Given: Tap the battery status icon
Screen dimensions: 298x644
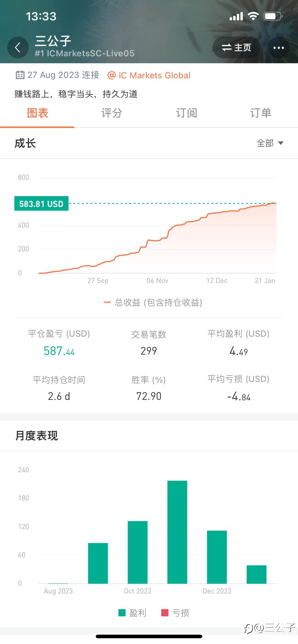Looking at the screenshot, I should click(273, 17).
